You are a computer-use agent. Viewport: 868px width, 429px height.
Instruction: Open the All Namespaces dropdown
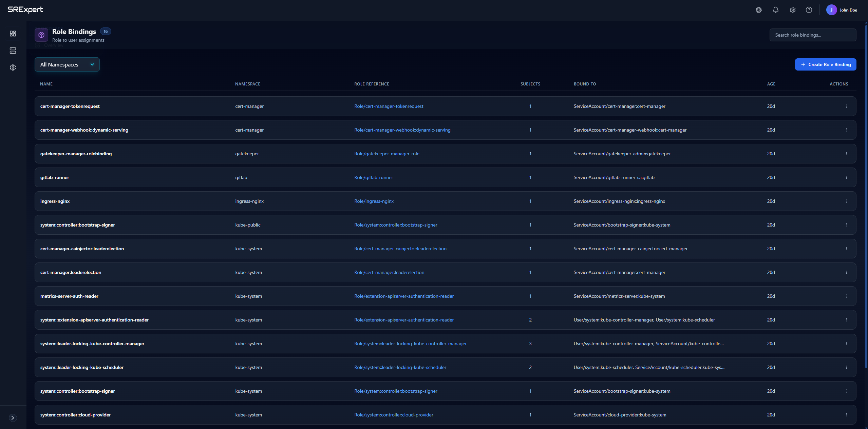coord(67,64)
